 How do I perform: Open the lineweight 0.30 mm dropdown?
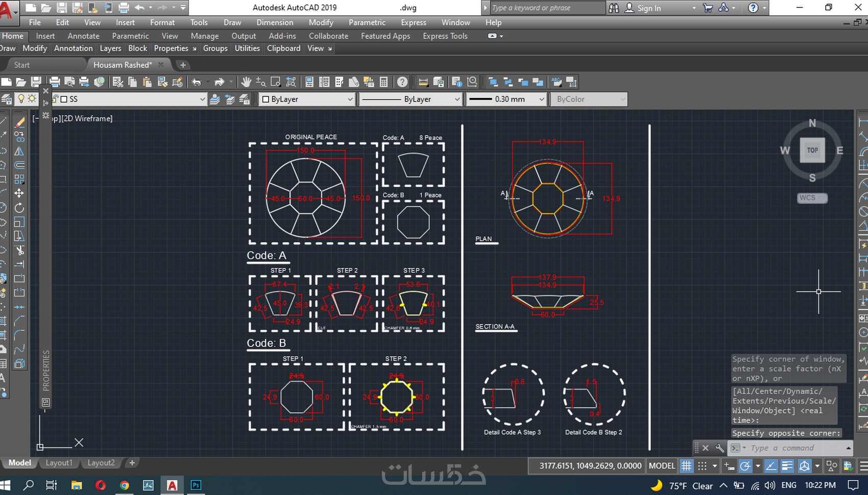507,99
